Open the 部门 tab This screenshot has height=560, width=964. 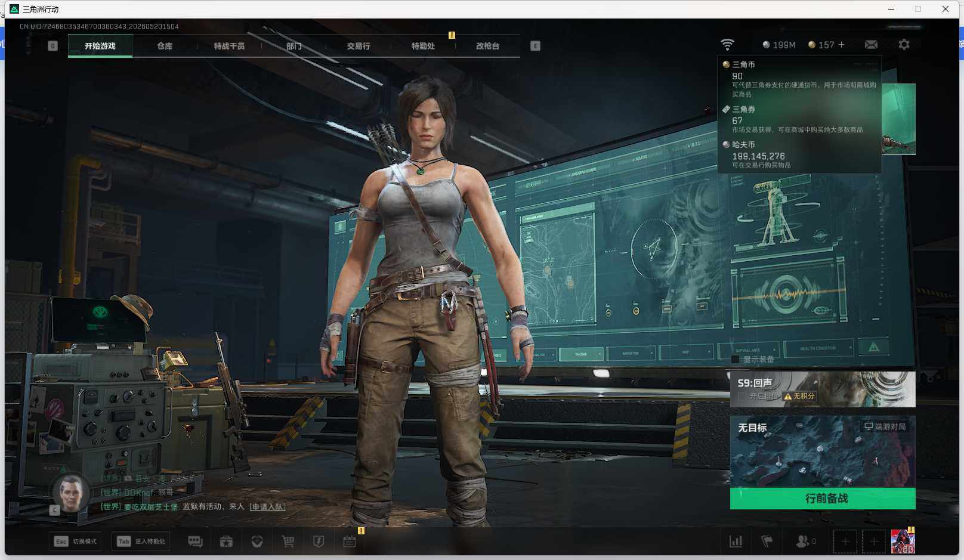293,46
